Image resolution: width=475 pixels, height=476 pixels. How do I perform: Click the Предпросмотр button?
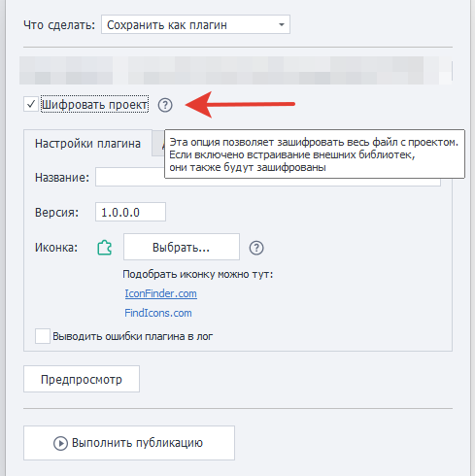pos(82,379)
